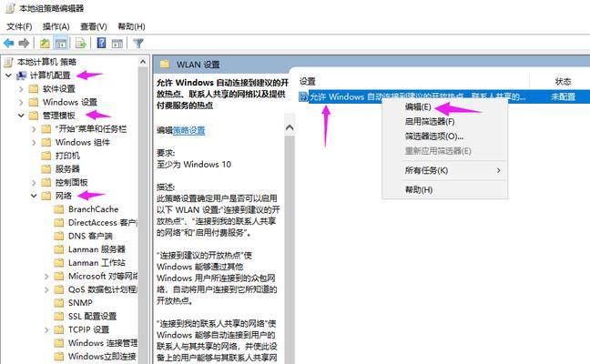Open the 查看(V) menu

pos(94,26)
